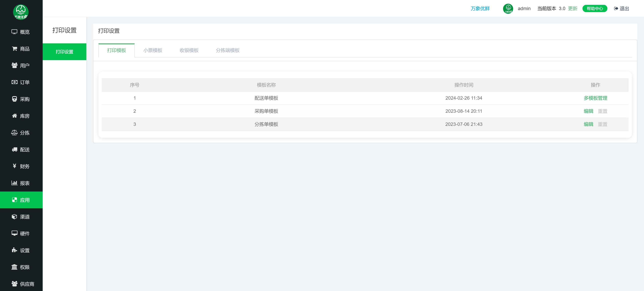
Task: Select the 用户 users group icon
Action: 14,65
